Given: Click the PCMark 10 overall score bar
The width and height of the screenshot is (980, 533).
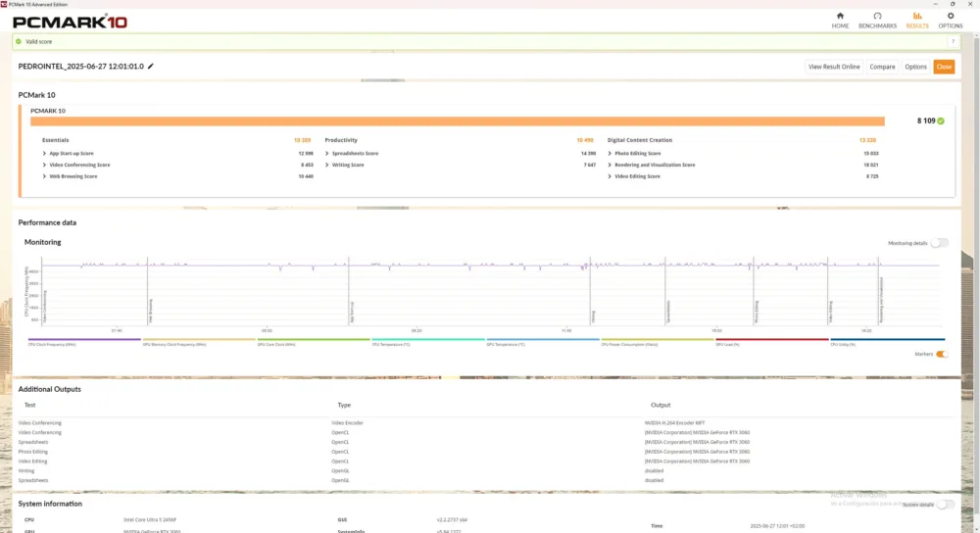Looking at the screenshot, I should tap(458, 121).
